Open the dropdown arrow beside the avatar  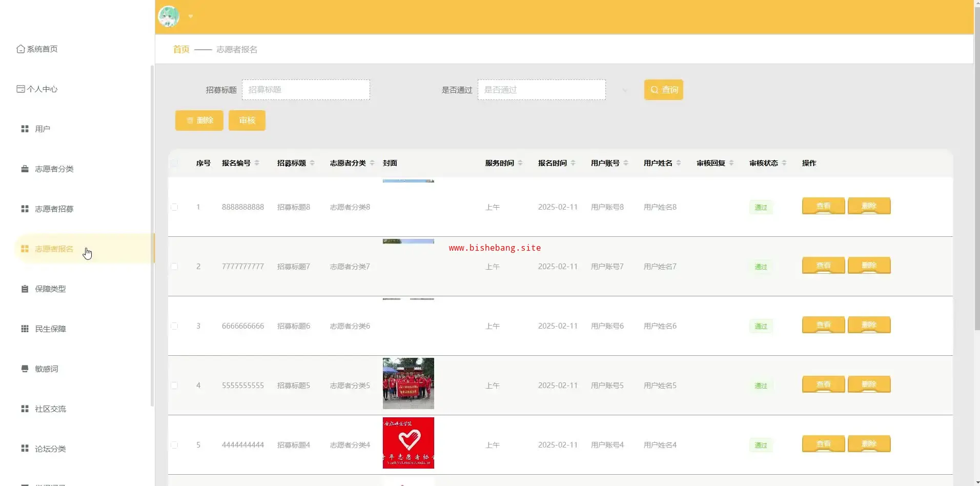191,16
